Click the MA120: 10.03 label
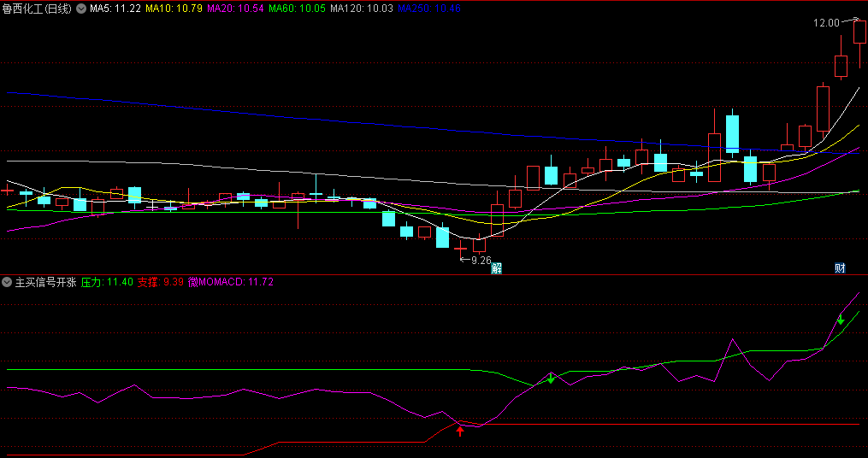 (362, 9)
